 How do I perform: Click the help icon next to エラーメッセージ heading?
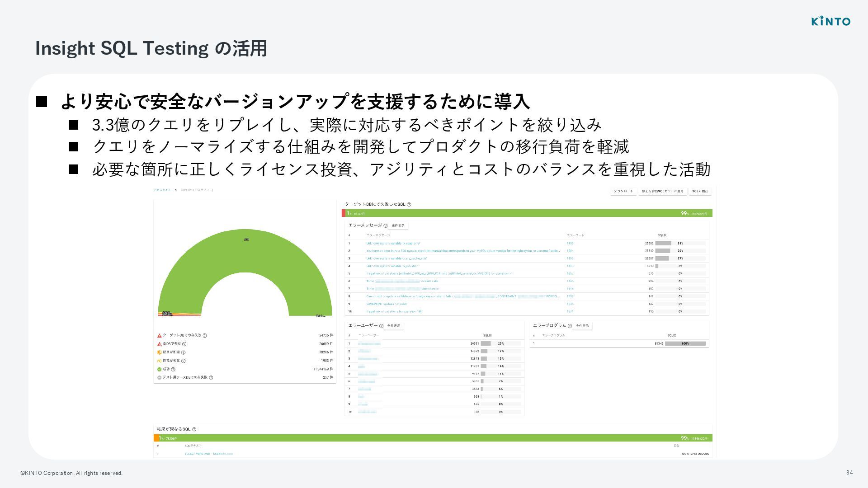[x=386, y=225]
